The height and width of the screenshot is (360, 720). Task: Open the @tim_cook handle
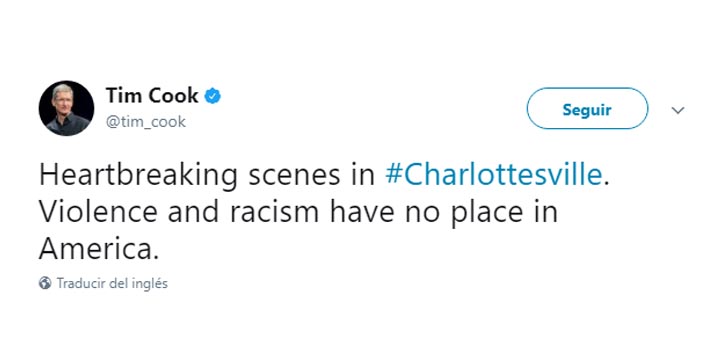click(x=146, y=122)
